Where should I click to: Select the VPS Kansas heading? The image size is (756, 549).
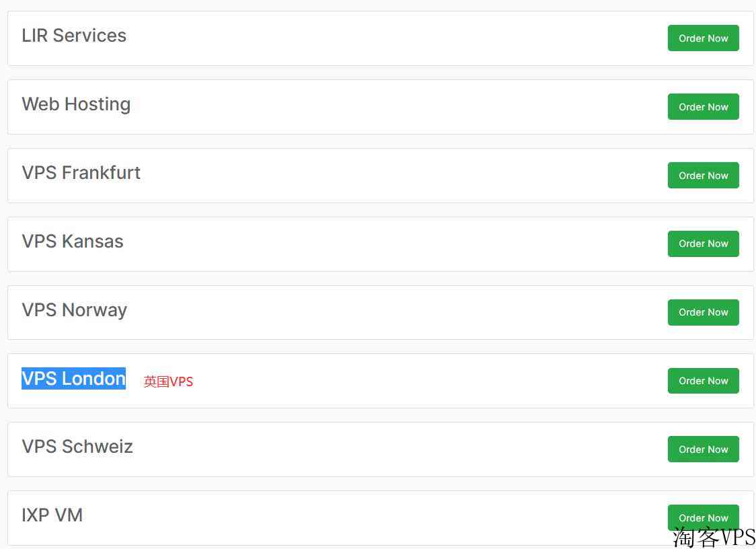73,242
